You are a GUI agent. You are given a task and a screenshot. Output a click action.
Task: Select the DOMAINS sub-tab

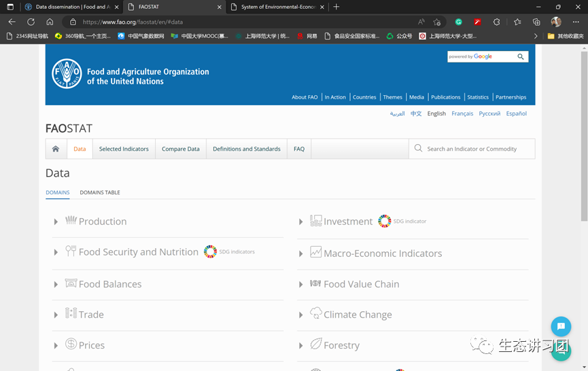click(x=58, y=192)
